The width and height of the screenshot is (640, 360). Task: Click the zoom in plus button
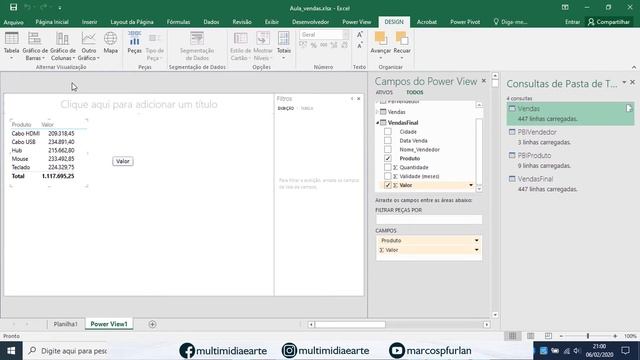(615, 336)
